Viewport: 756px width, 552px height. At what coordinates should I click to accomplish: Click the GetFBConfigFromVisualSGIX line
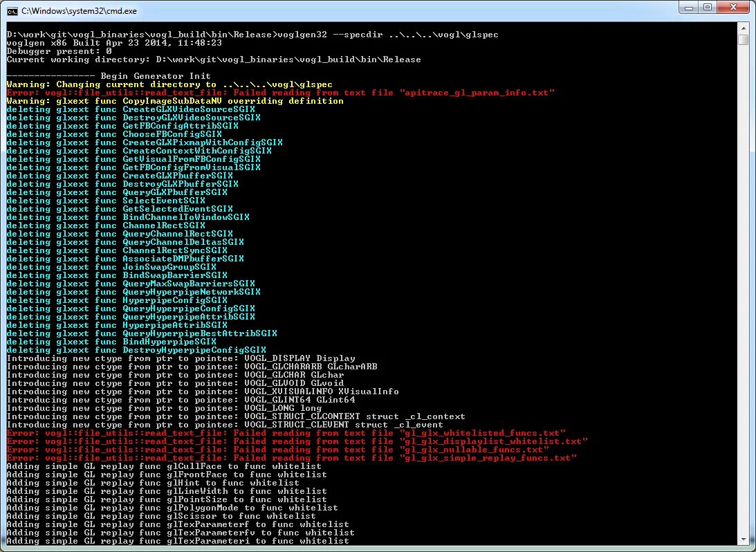pos(133,167)
